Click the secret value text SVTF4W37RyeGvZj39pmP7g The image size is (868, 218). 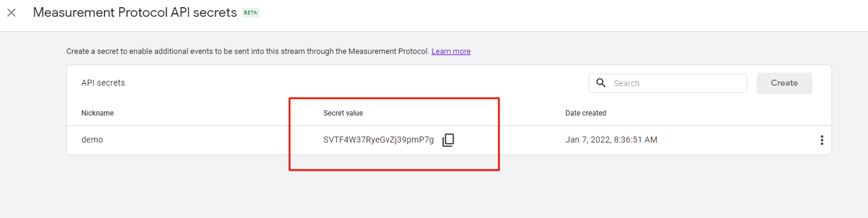coord(379,140)
